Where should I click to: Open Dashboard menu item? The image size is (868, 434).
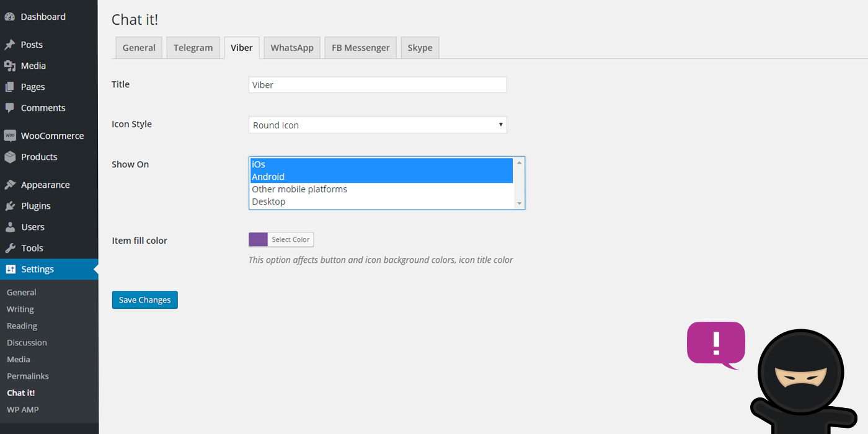tap(43, 17)
